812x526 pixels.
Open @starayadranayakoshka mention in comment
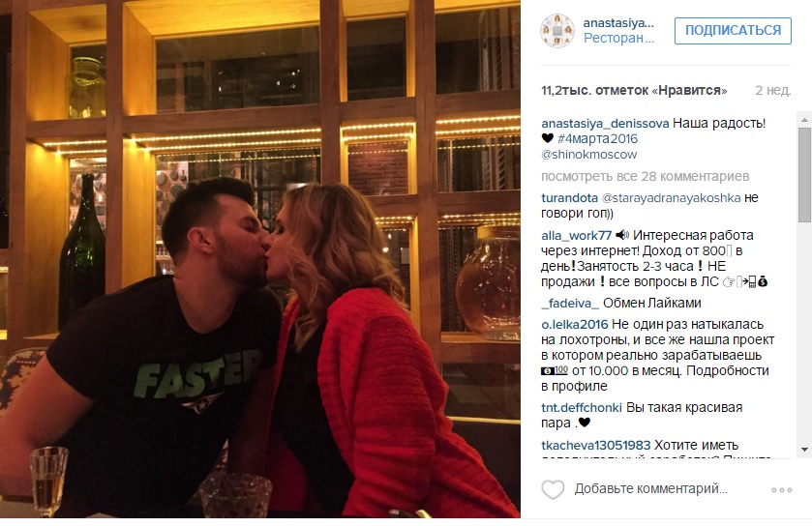(671, 198)
